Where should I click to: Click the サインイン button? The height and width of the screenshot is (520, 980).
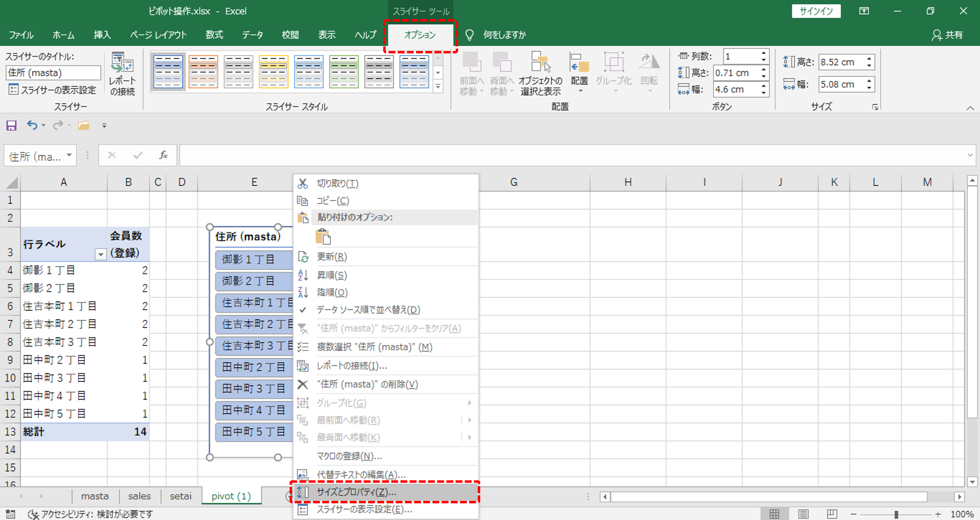pyautogui.click(x=816, y=11)
